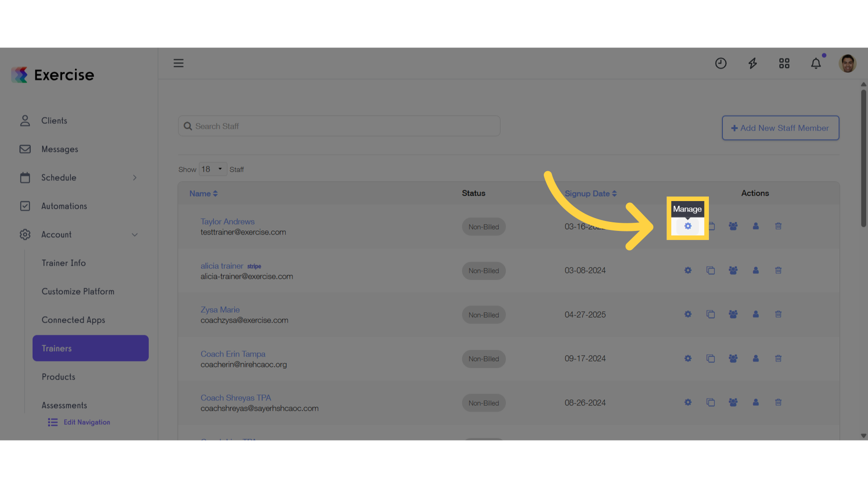
Task: Open person icon for Coach Shreyas TPA
Action: click(x=755, y=402)
